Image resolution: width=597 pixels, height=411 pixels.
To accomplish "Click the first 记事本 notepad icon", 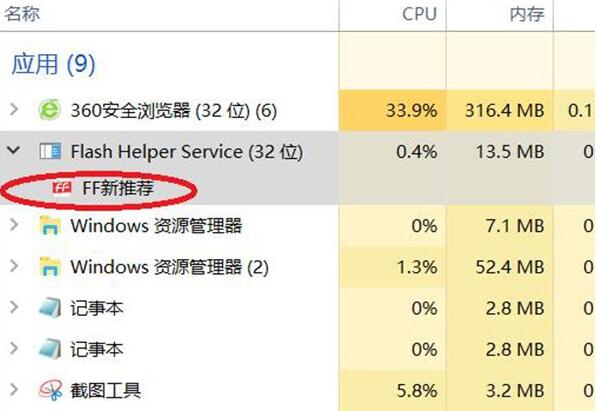I will coord(50,307).
